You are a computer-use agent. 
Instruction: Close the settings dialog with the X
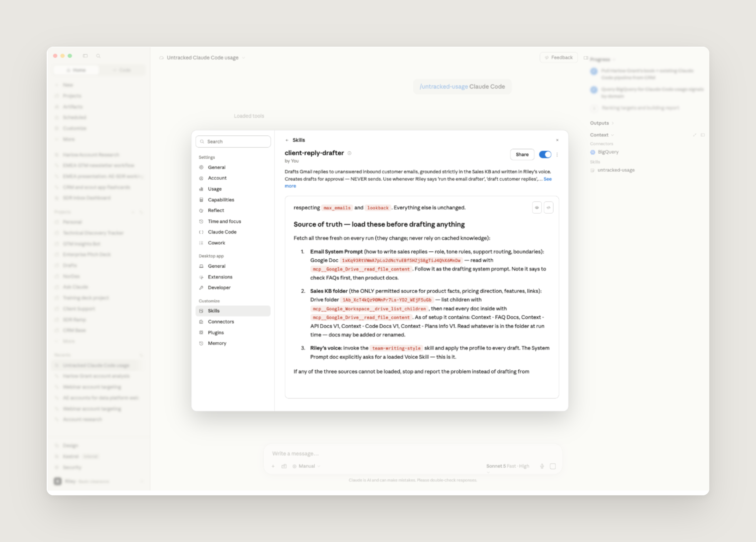[557, 140]
